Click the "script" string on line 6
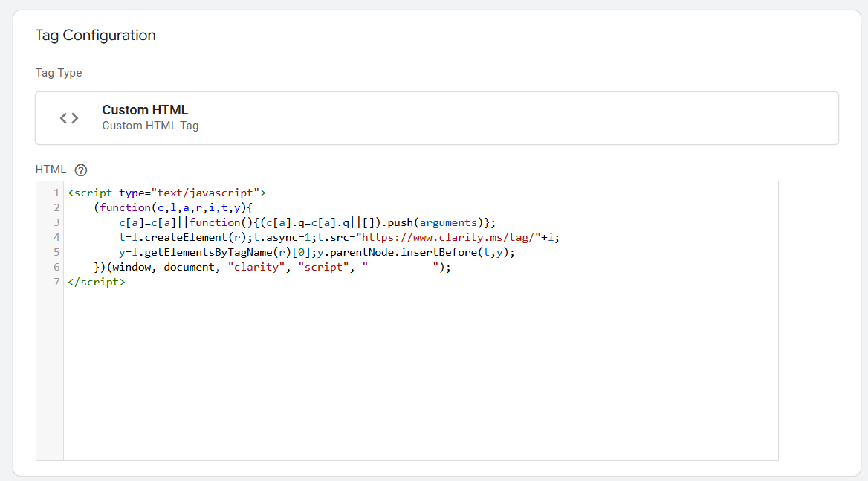Viewport: 868px width, 481px height. click(323, 268)
